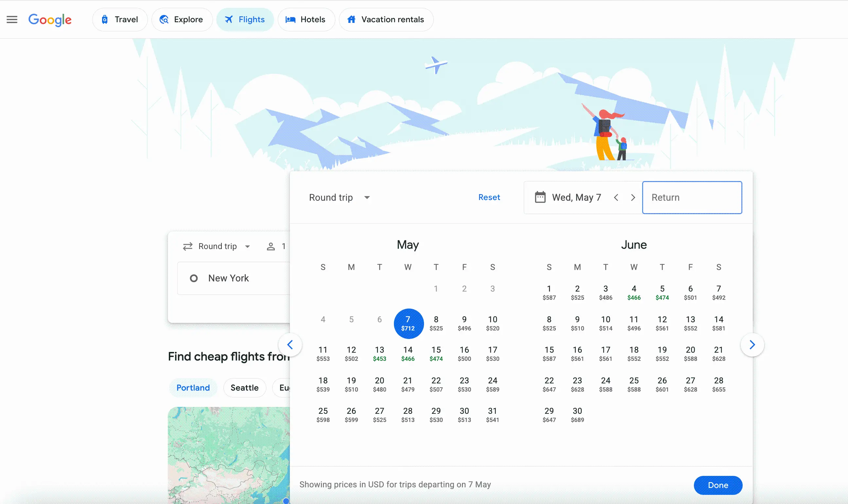Open the hamburger main menu

tap(12, 20)
